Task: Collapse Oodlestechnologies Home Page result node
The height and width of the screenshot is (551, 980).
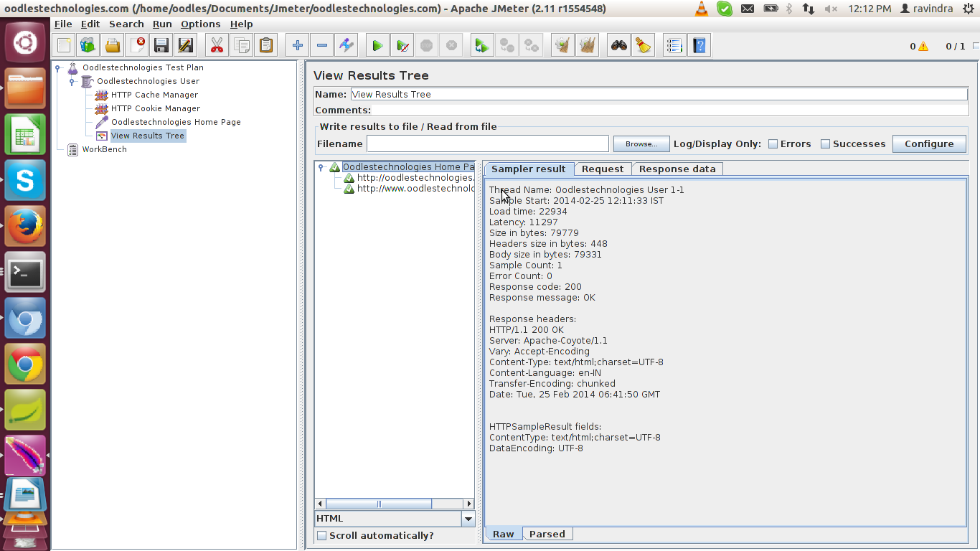Action: tap(321, 167)
